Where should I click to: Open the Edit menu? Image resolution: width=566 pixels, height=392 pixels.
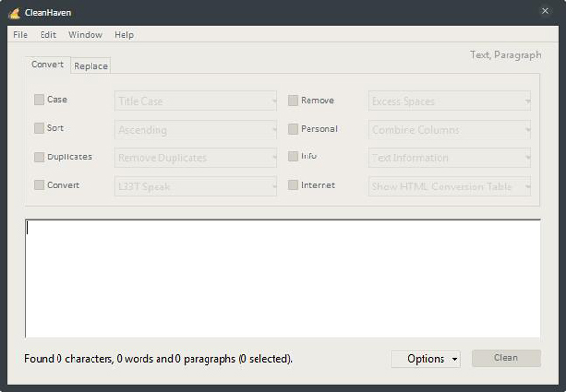48,35
